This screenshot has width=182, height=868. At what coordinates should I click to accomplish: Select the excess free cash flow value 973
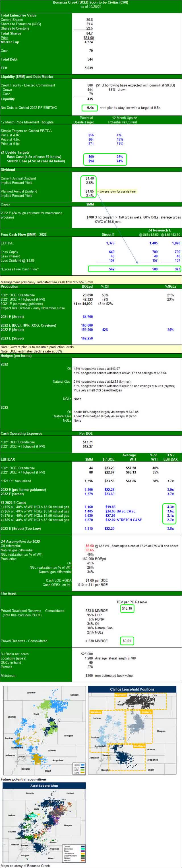[177, 269]
